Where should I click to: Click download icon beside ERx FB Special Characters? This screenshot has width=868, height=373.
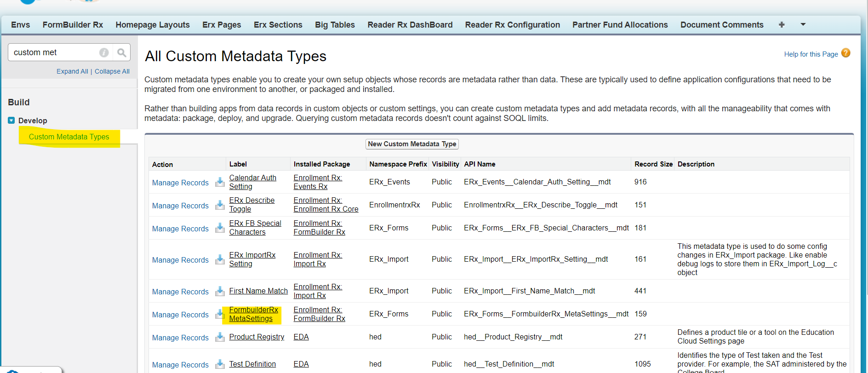tap(220, 228)
